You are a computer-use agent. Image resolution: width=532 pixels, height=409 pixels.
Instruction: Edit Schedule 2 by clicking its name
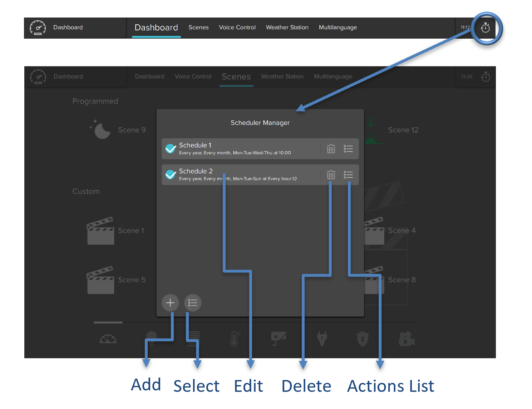(x=196, y=171)
